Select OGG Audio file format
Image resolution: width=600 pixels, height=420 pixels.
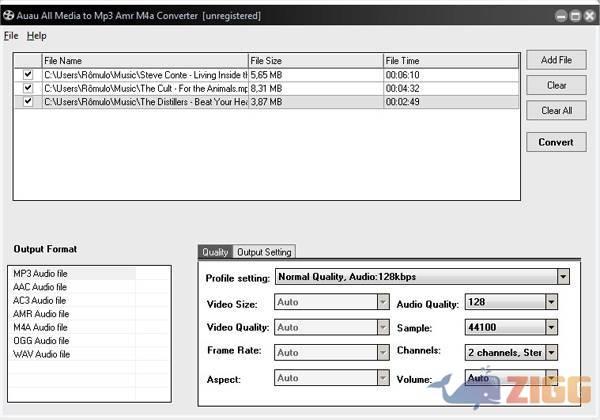tap(41, 340)
